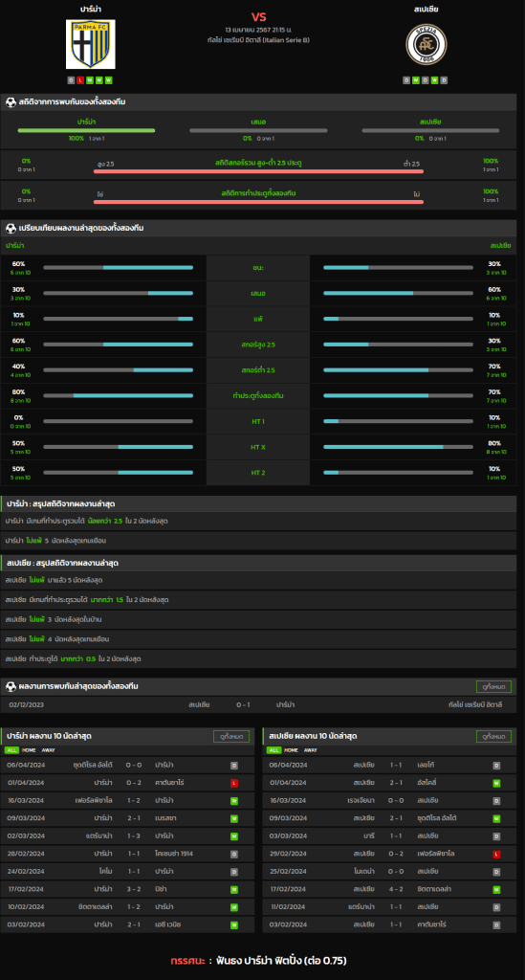
Task: Click football icon beside ผลงานการพบกันล่าสุดของทั้งสองทีม heading
Action: (11, 686)
